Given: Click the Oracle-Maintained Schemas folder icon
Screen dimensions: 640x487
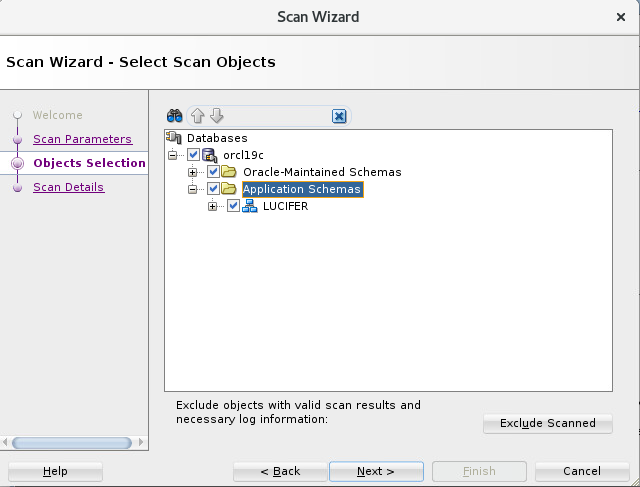Looking at the screenshot, I should tap(229, 172).
